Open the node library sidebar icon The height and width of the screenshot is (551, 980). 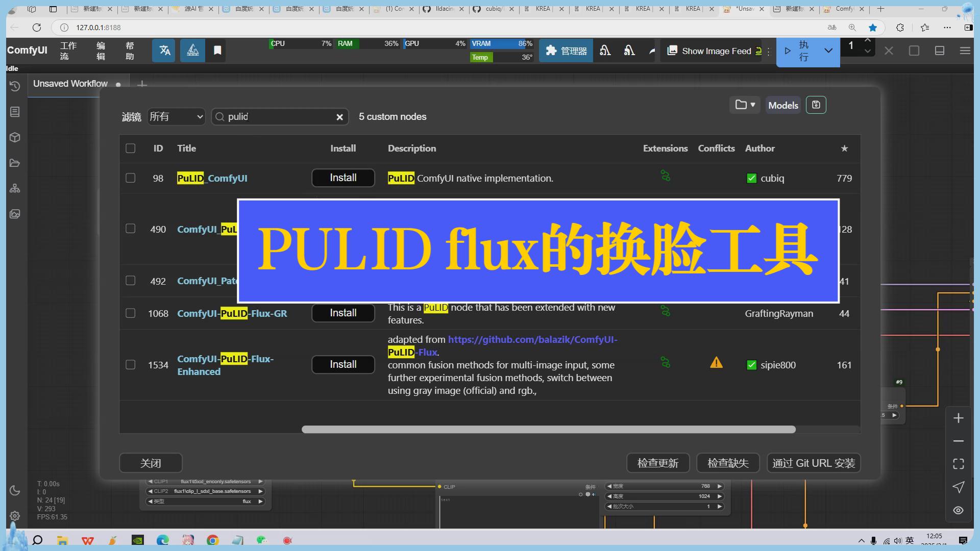(15, 112)
